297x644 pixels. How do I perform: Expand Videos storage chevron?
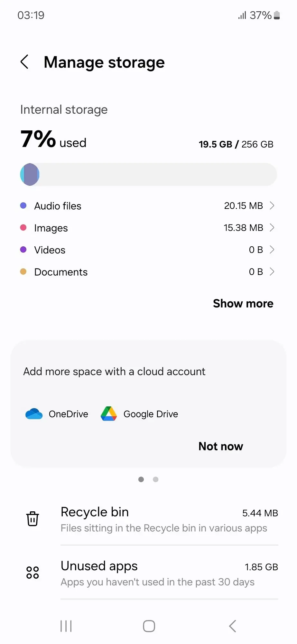click(272, 250)
